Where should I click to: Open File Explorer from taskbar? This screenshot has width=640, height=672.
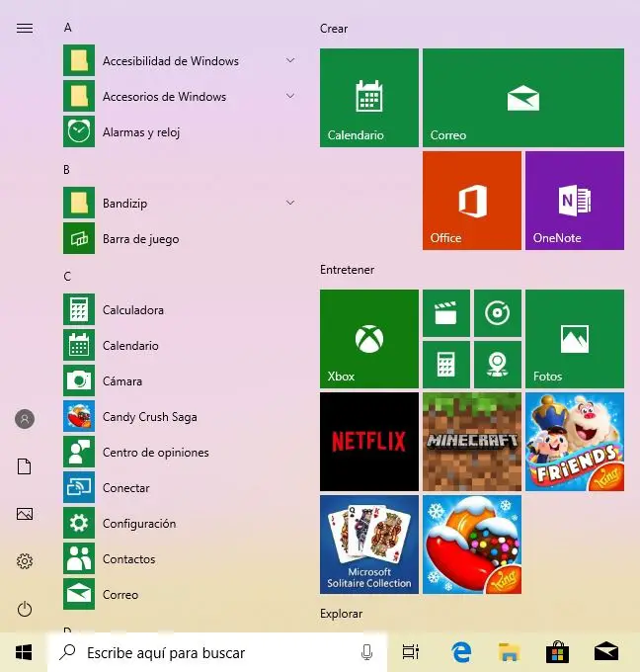(x=509, y=652)
